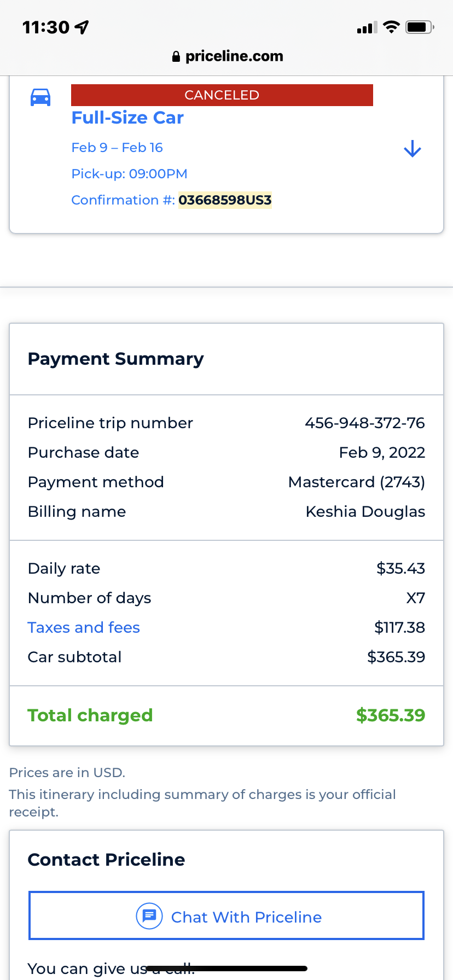The width and height of the screenshot is (453, 980).
Task: Tap the cellular signal bars icon
Action: click(367, 27)
